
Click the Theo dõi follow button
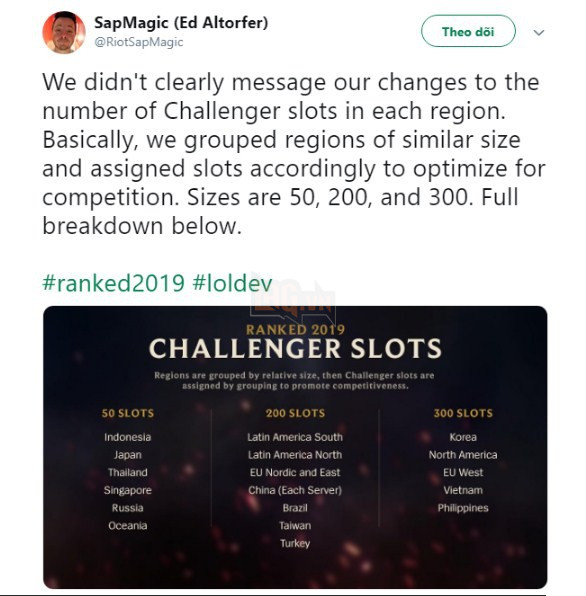tap(468, 31)
